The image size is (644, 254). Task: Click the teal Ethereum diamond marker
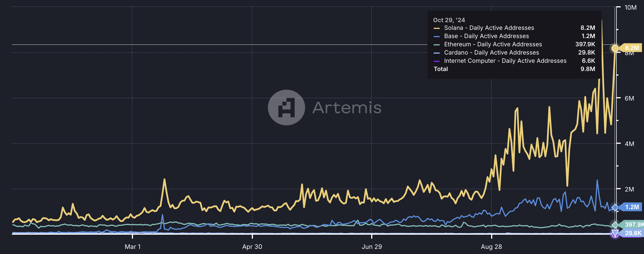[615, 225]
